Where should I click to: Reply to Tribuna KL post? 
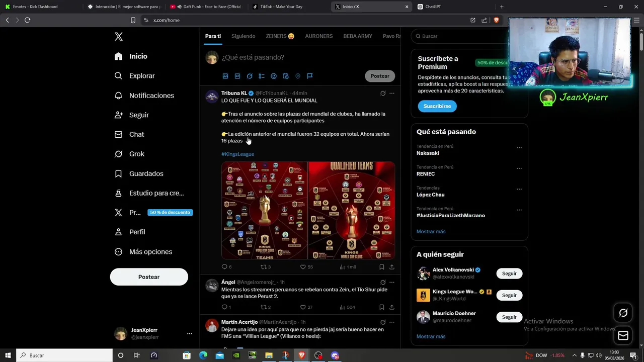(225, 267)
